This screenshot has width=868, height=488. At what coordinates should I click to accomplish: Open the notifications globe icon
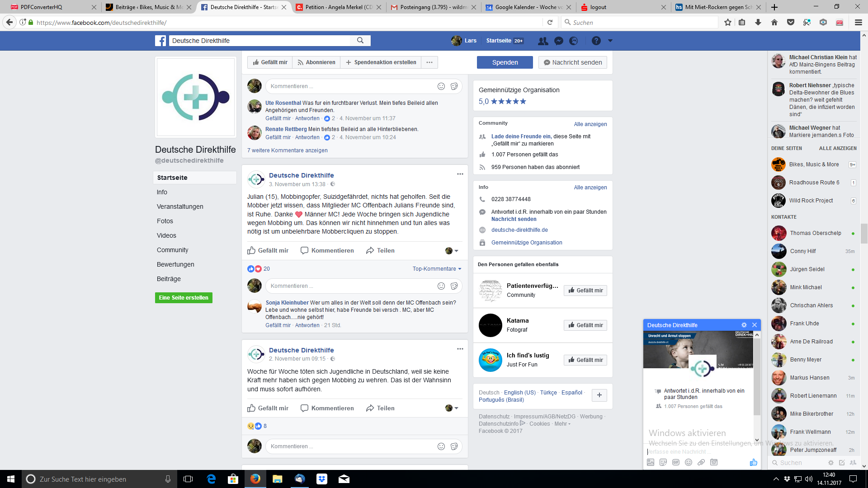(x=574, y=41)
